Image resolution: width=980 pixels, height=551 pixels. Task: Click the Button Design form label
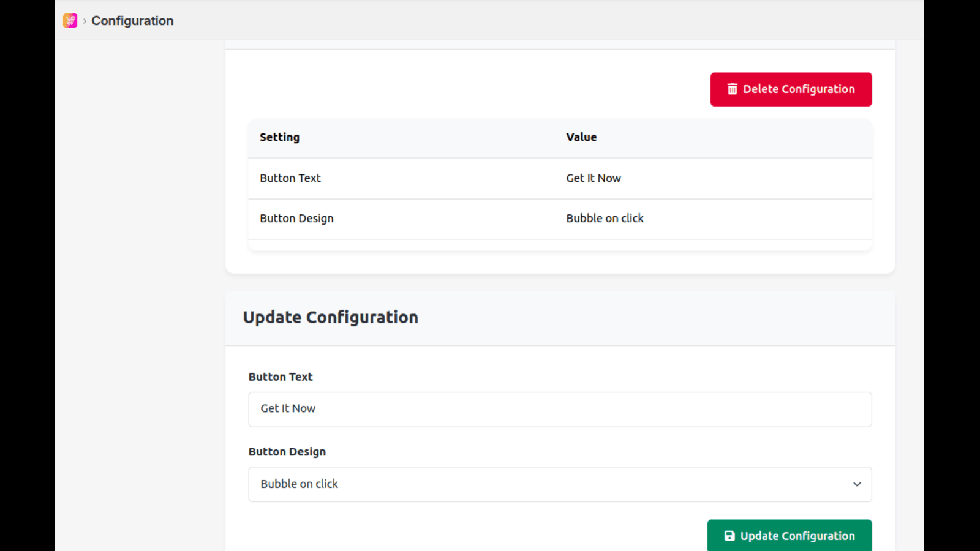point(287,452)
